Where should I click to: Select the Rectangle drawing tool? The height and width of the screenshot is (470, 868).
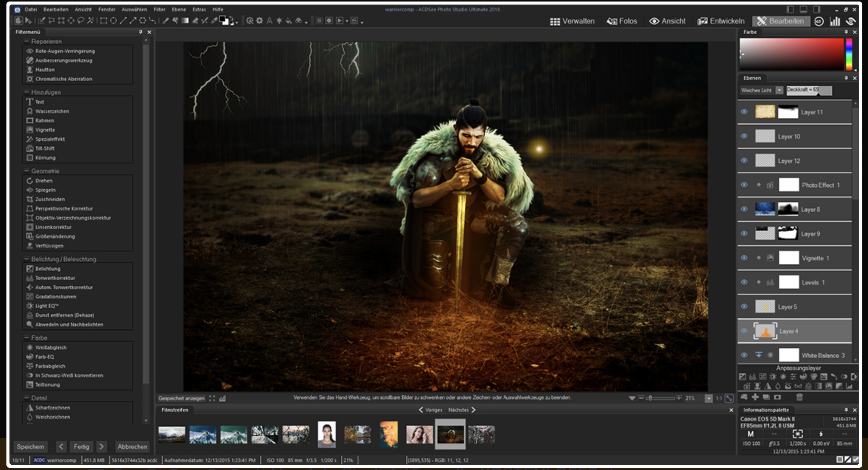tap(103, 21)
